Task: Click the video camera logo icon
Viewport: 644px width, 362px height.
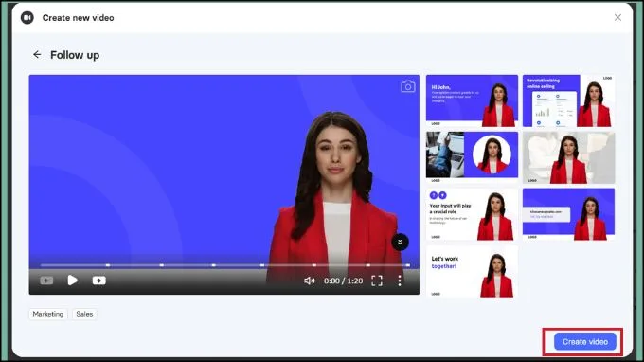Action: click(27, 18)
